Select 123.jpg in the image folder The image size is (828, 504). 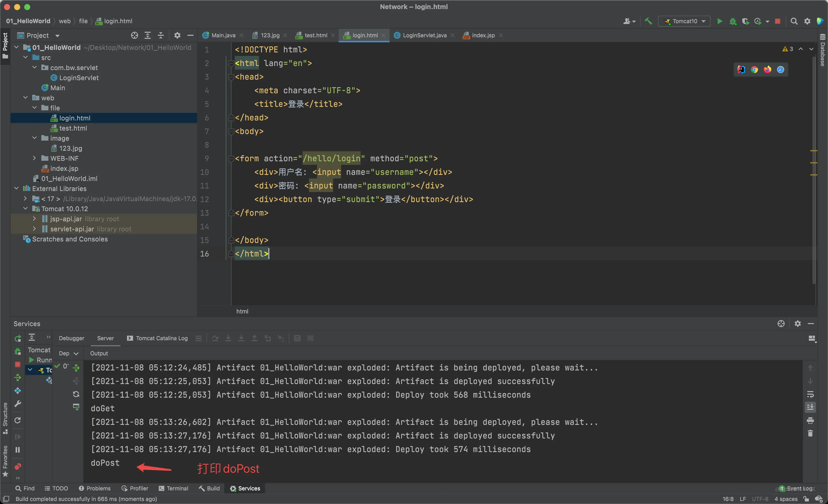[x=71, y=148]
